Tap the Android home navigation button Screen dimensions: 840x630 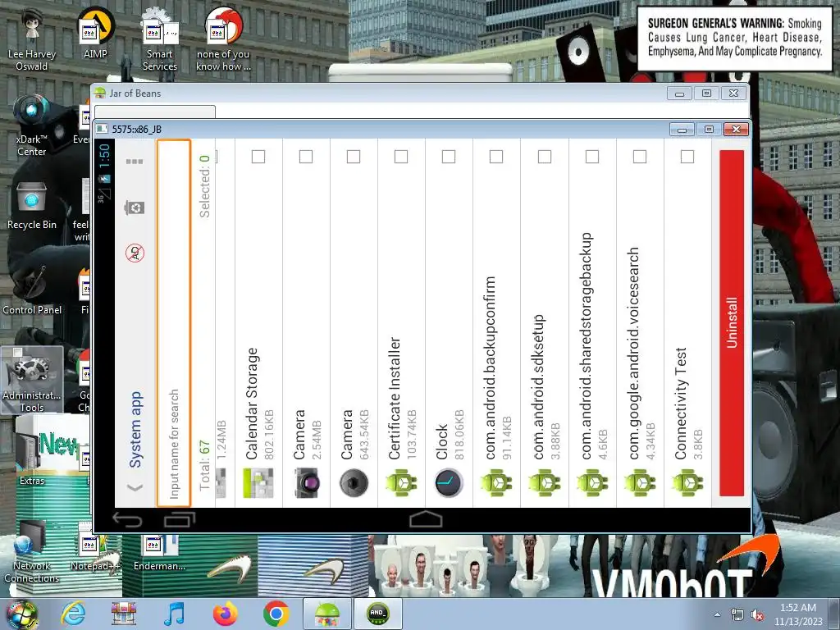(426, 519)
